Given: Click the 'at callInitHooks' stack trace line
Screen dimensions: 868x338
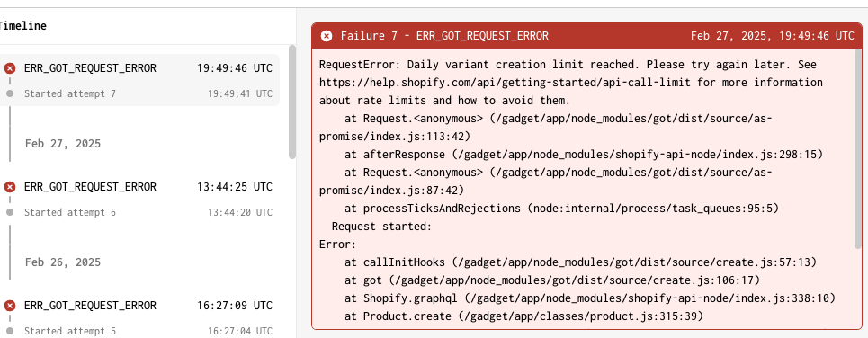Looking at the screenshot, I should [x=580, y=262].
